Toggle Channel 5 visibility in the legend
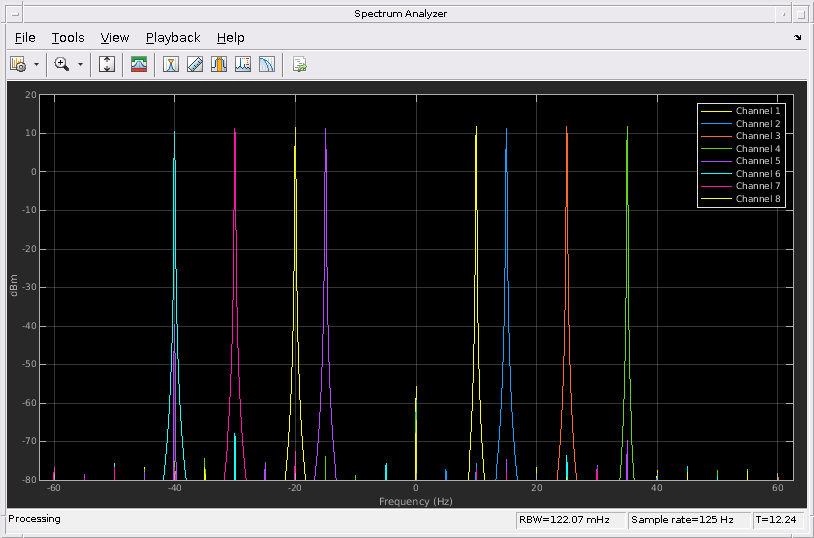The image size is (814, 538). (758, 161)
